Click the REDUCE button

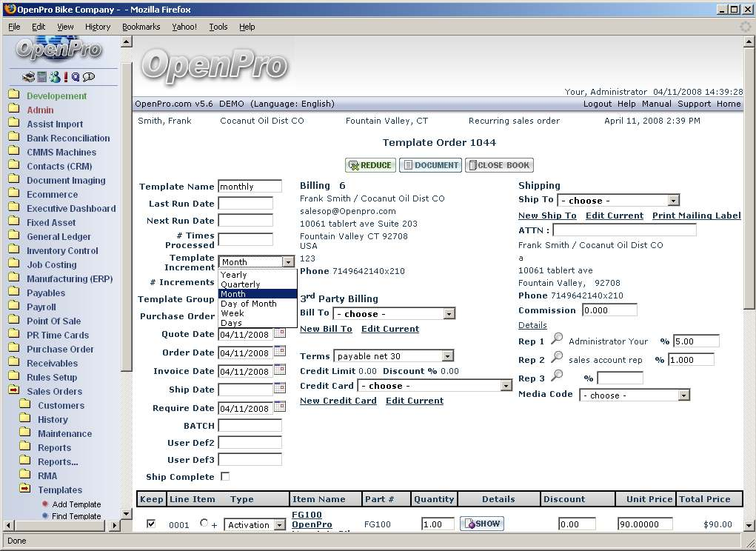tap(370, 165)
